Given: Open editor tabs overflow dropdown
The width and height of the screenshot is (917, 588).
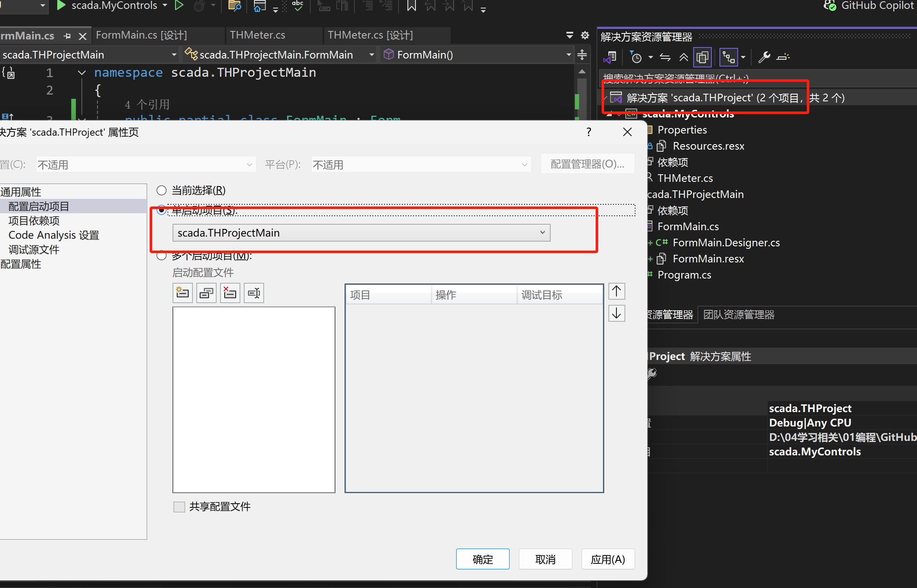Looking at the screenshot, I should click(x=570, y=35).
